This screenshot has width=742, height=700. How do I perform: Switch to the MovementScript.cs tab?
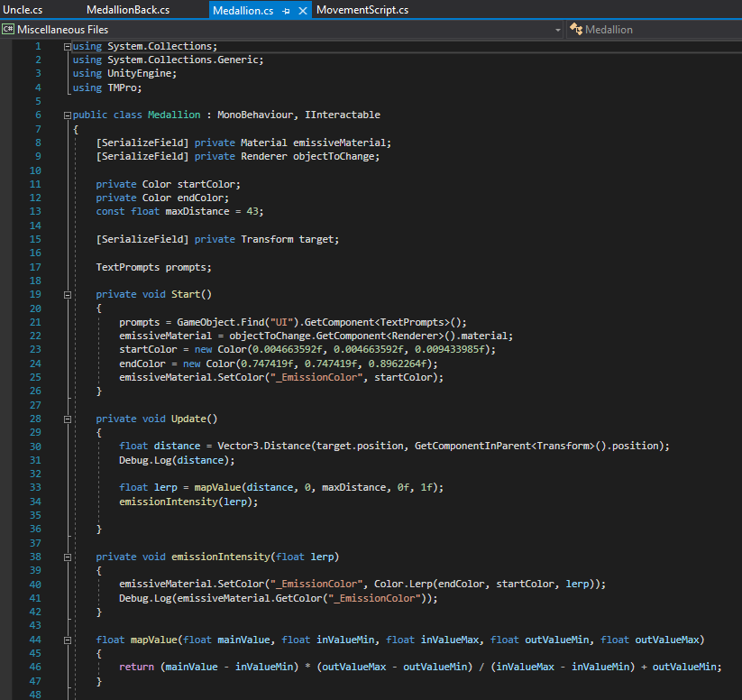[362, 10]
